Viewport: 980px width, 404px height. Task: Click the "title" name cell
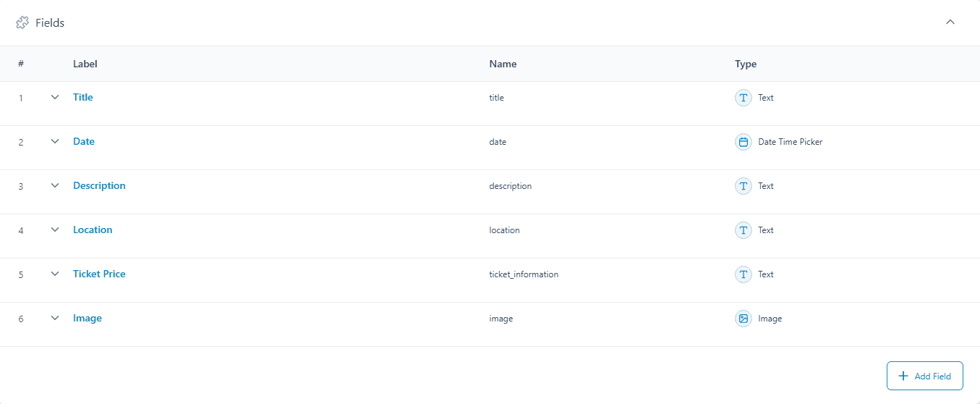click(x=496, y=98)
